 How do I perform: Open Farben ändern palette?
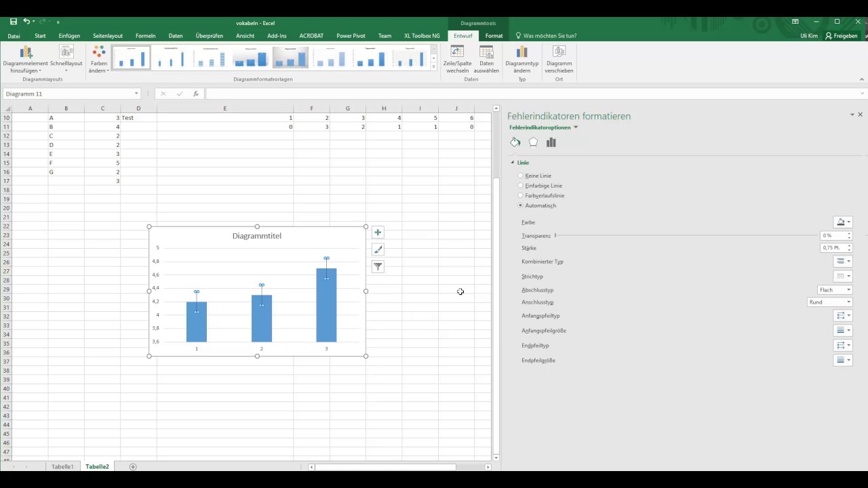[x=99, y=60]
